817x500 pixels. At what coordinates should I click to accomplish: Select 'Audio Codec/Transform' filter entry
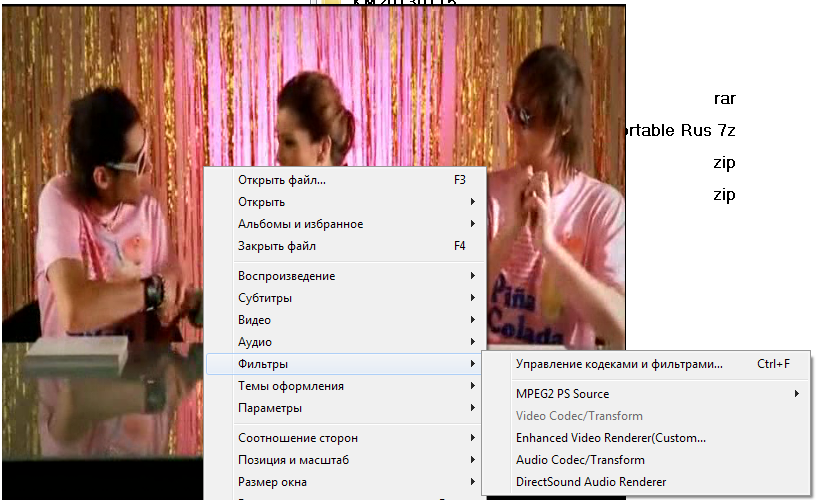point(580,461)
